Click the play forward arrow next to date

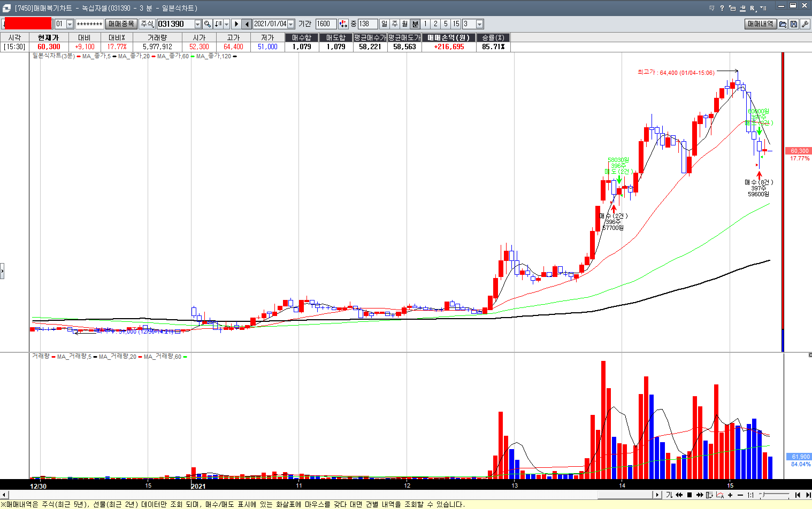pyautogui.click(x=236, y=24)
